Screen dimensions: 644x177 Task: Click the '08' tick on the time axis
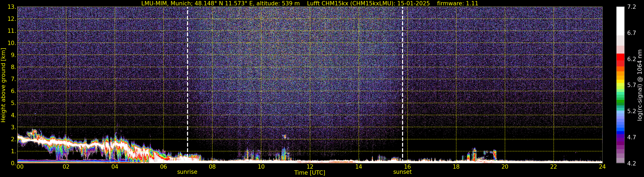point(212,167)
